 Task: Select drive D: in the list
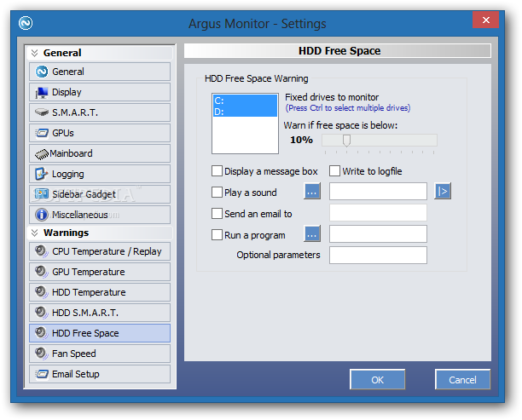pyautogui.click(x=245, y=112)
